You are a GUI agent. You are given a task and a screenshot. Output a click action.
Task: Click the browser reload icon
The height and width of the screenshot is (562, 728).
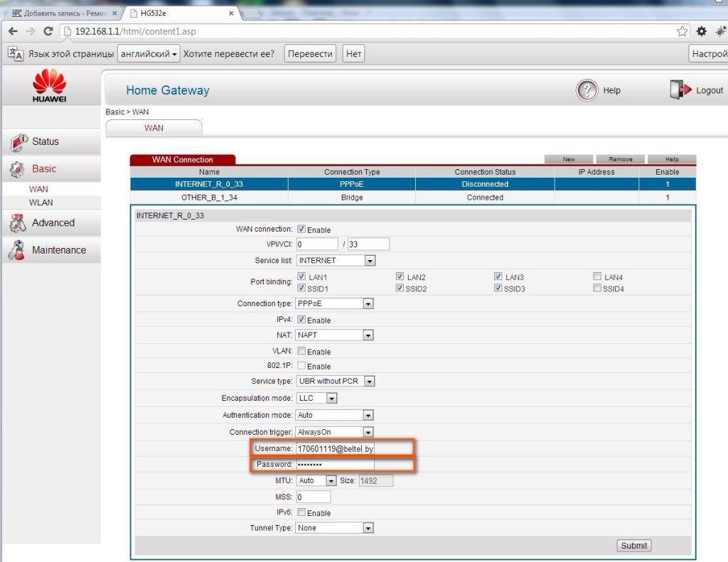coord(48,31)
